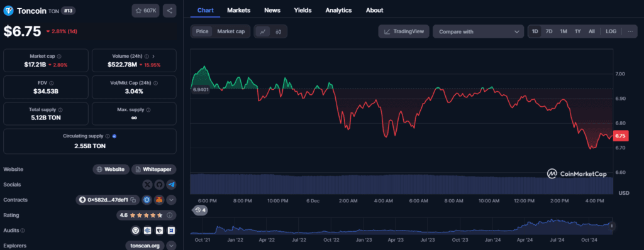Screen dimensions: 644x250
Task: Click the share icon beside watchlist count
Action: click(170, 11)
